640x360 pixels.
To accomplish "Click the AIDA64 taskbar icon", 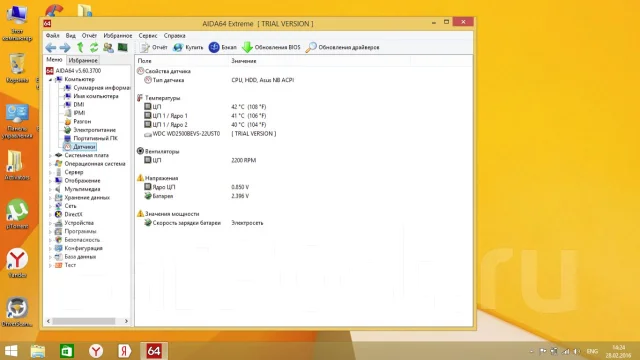I will pos(154,351).
